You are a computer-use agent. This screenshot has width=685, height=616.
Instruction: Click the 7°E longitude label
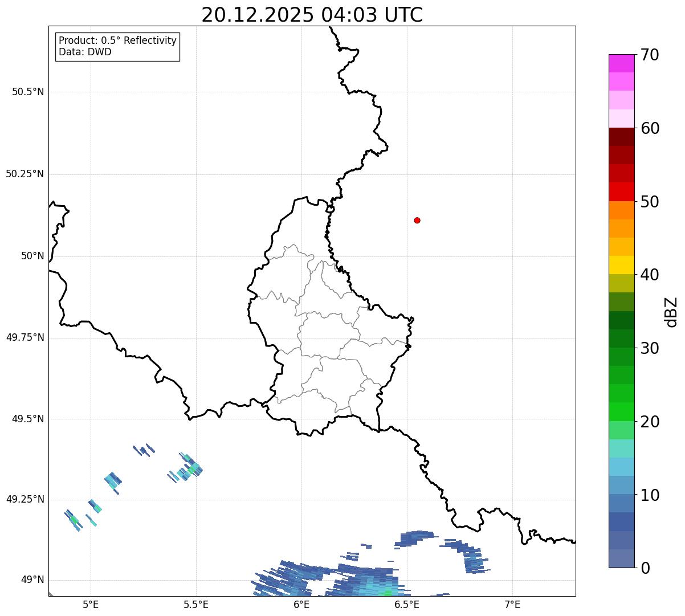tap(512, 605)
